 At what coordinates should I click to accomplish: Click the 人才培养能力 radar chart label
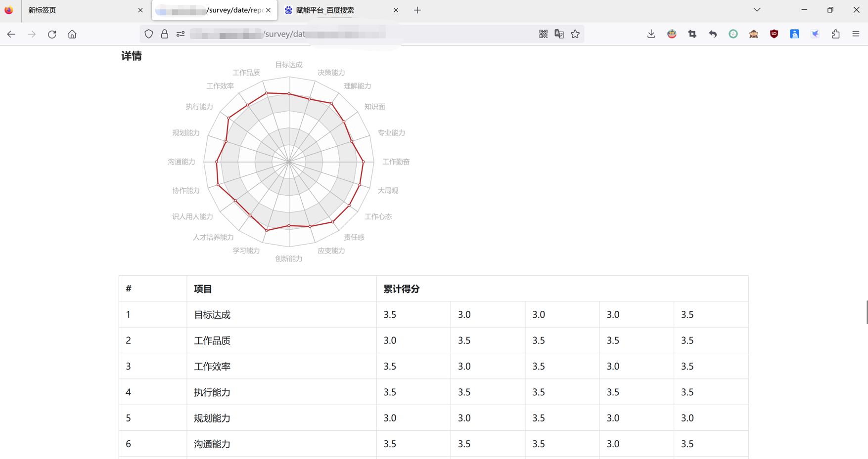click(213, 238)
